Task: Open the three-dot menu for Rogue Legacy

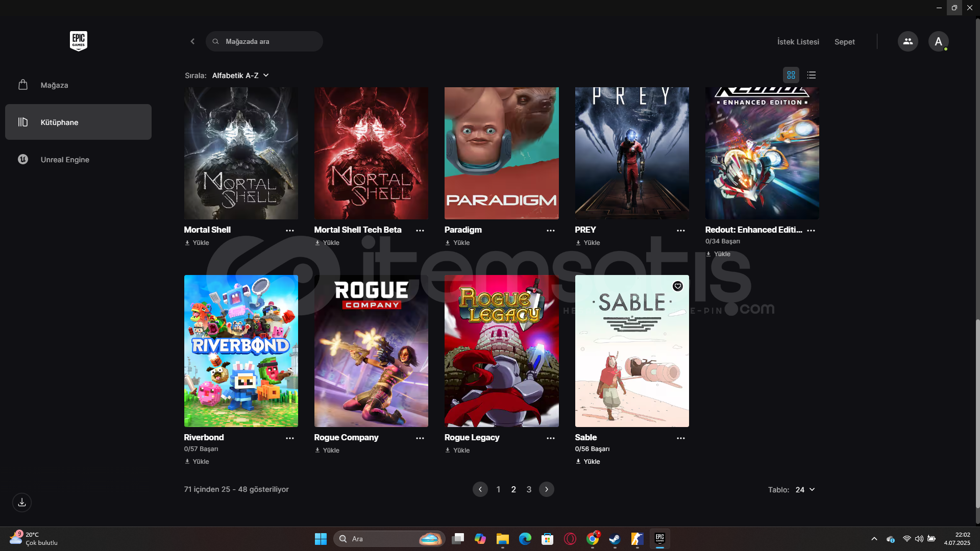Action: pyautogui.click(x=551, y=438)
